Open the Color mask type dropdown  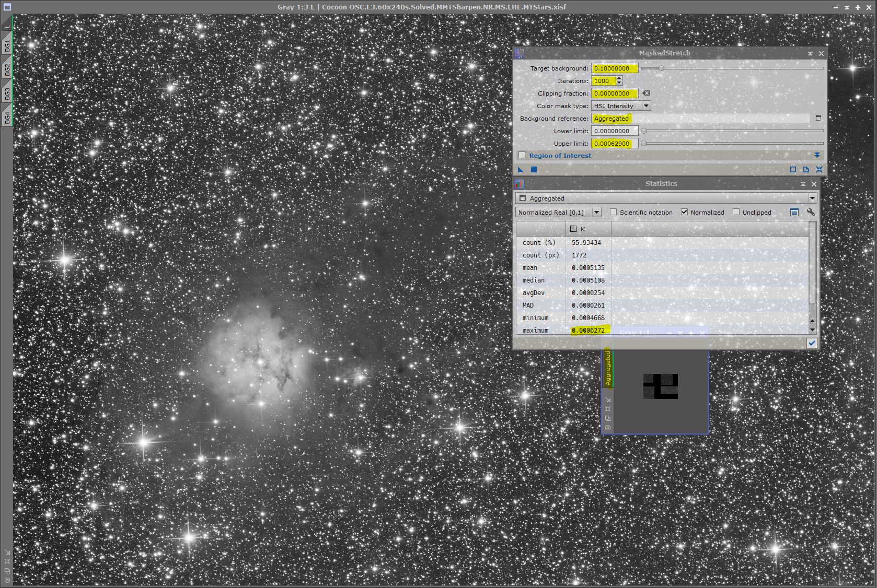point(646,106)
